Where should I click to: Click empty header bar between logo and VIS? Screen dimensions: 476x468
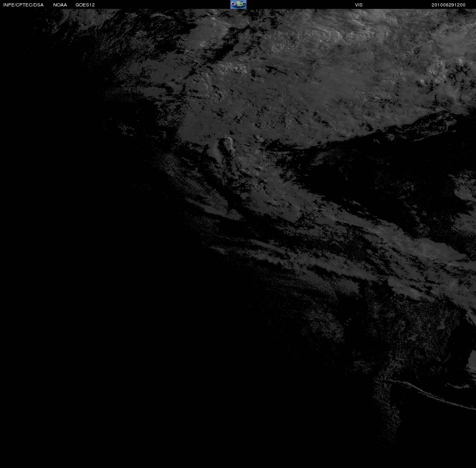click(301, 4)
